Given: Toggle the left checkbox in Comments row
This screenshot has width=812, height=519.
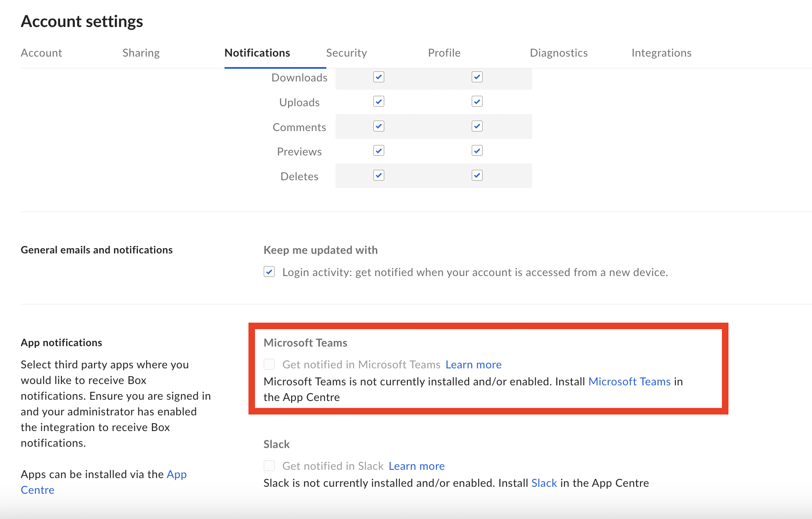Looking at the screenshot, I should (379, 126).
